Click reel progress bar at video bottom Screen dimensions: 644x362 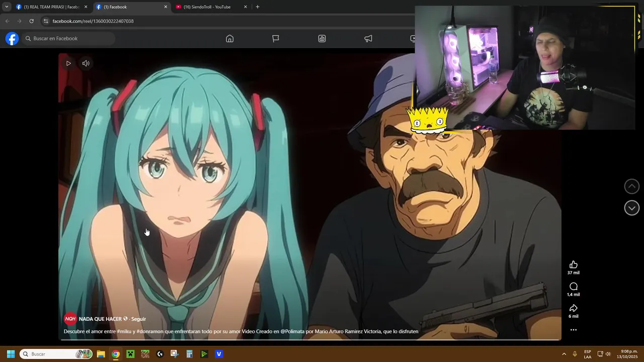pyautogui.click(x=310, y=340)
